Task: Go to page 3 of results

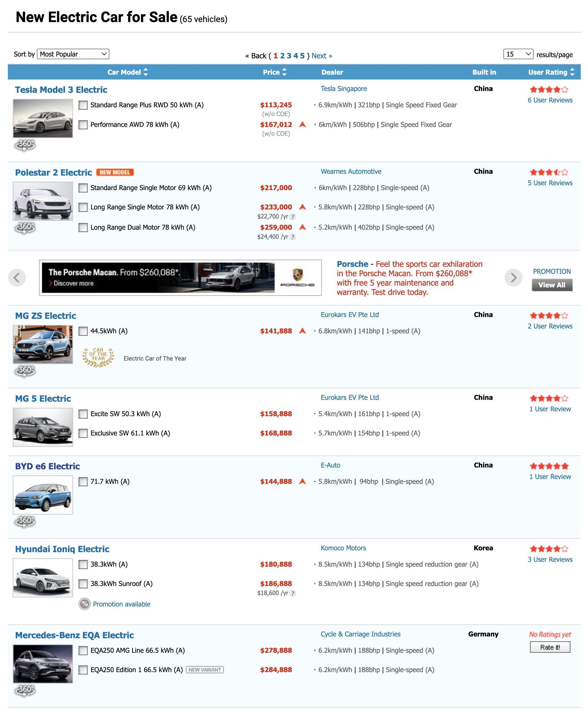Action: pyautogui.click(x=289, y=56)
